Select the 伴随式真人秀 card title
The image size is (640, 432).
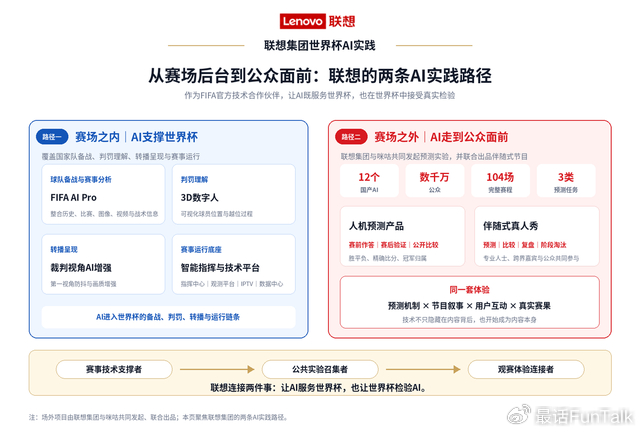510,226
